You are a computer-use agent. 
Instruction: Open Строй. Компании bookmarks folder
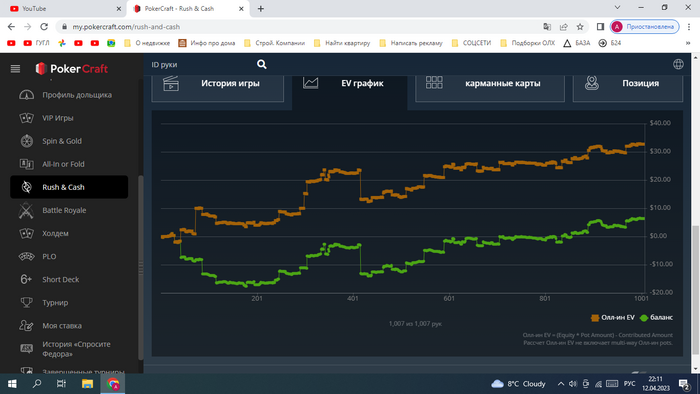click(274, 43)
